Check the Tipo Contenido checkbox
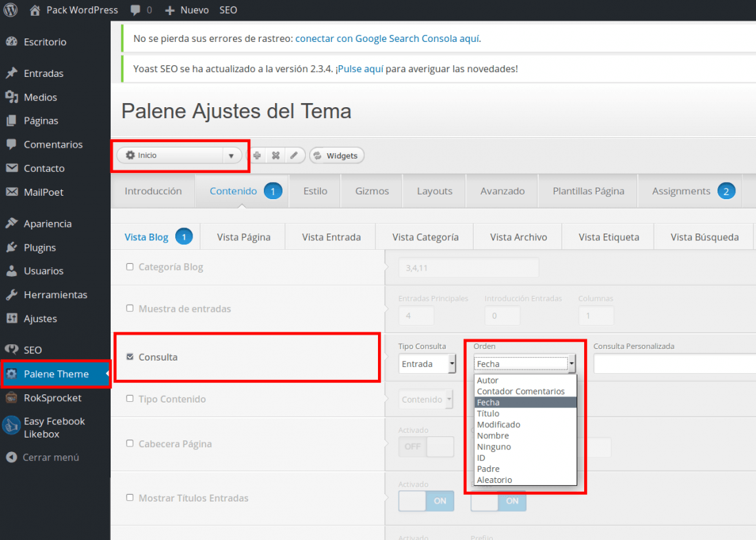The width and height of the screenshot is (756, 540). (x=130, y=398)
